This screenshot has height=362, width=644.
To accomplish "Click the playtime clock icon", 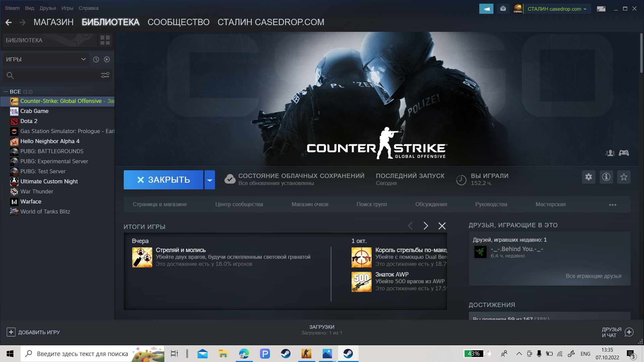I will (461, 180).
